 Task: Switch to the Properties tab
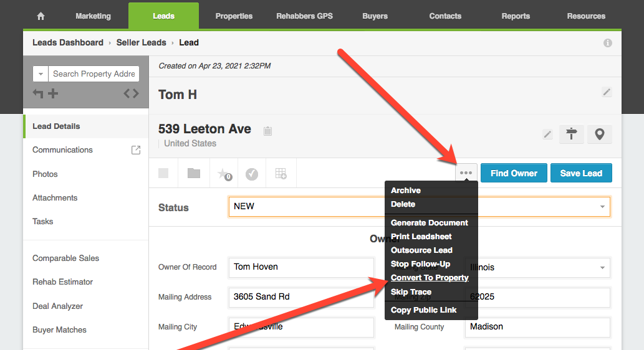(234, 16)
